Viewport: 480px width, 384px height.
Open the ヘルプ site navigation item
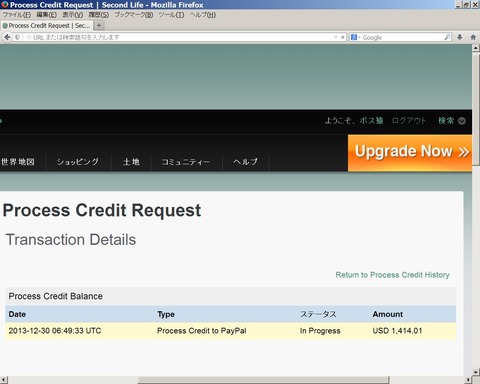(x=245, y=162)
